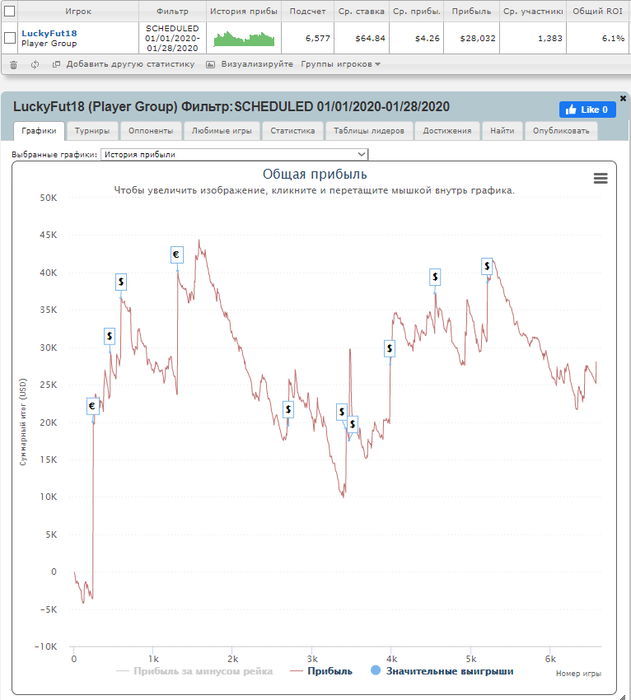
Task: Toggle Значительные выигрыши legend item
Action: [x=442, y=671]
